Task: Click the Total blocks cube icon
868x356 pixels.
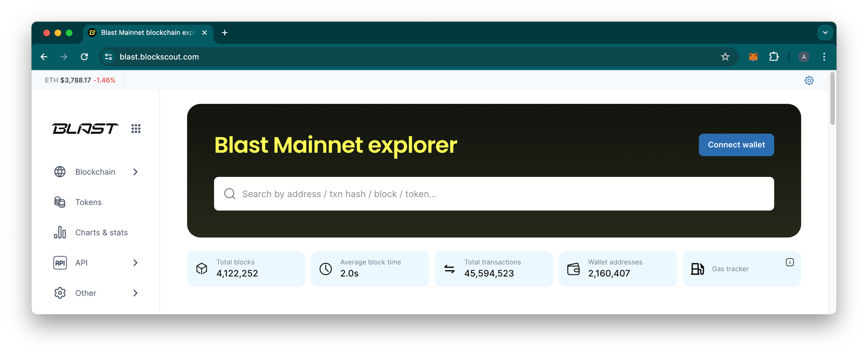Action: (202, 269)
